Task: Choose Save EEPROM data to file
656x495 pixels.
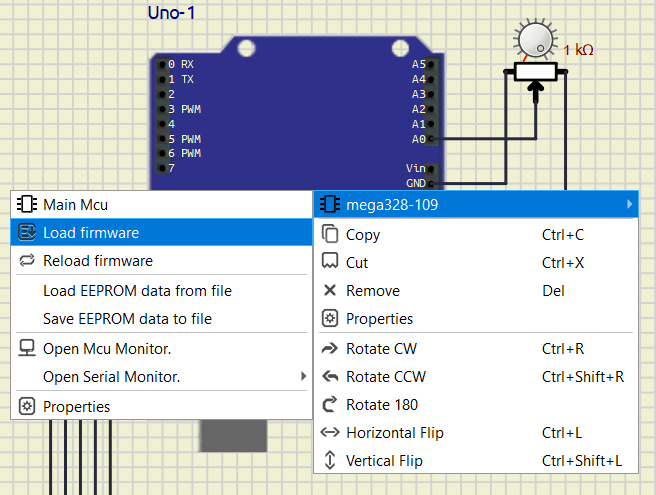Action: [x=127, y=319]
